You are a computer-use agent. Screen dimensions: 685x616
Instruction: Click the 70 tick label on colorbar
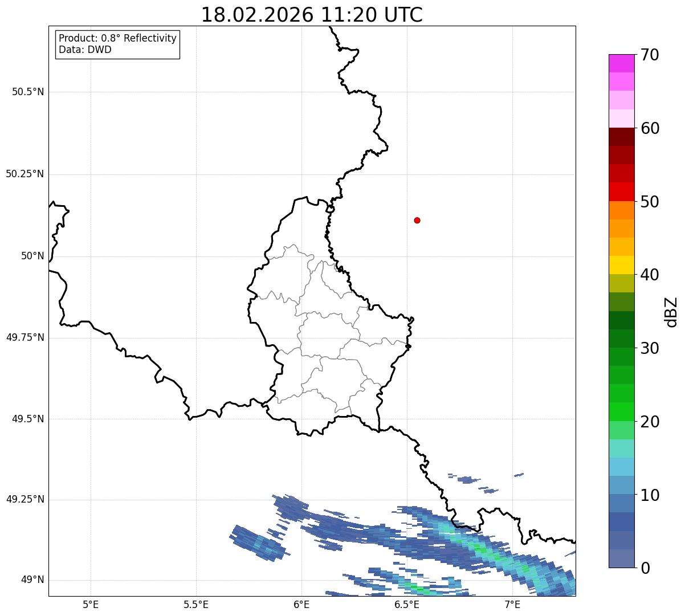click(x=650, y=55)
